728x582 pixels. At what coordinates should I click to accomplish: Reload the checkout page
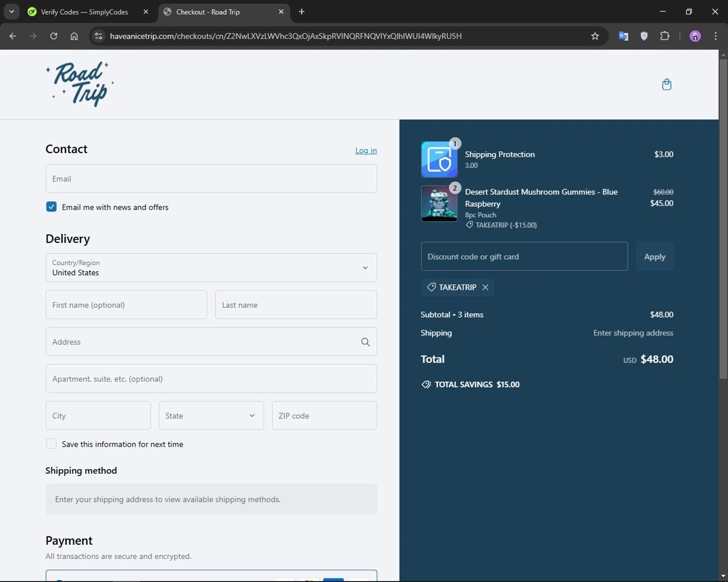point(53,36)
